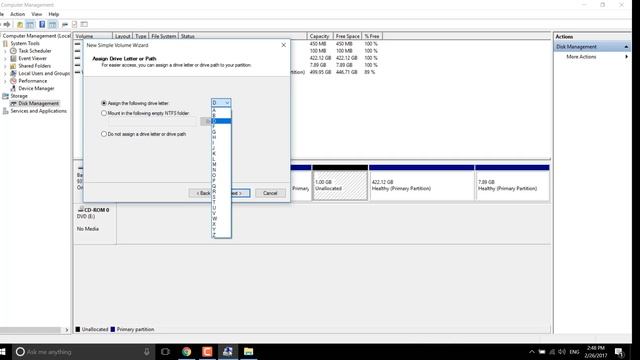The height and width of the screenshot is (360, 640).
Task: Click the Event Viewer icon in tree
Action: pyautogui.click(x=13, y=58)
